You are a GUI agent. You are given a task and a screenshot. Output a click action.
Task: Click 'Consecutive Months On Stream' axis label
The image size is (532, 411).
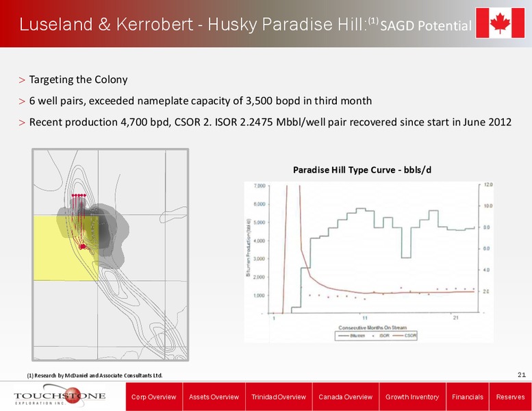pos(372,327)
